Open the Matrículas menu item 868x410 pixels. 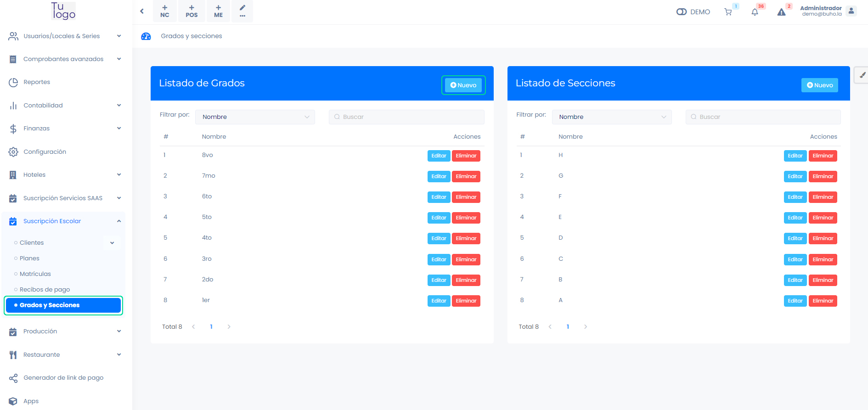click(35, 274)
